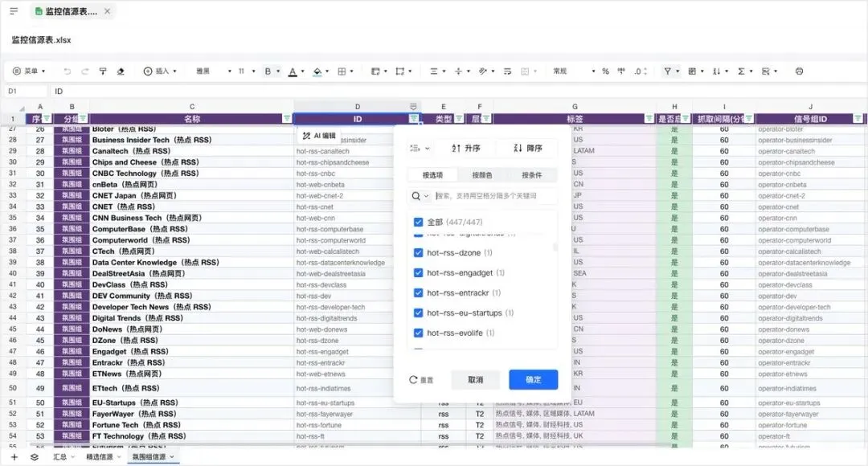The width and height of the screenshot is (868, 466).
Task: Click the eraser clear-format icon
Action: pyautogui.click(x=121, y=72)
